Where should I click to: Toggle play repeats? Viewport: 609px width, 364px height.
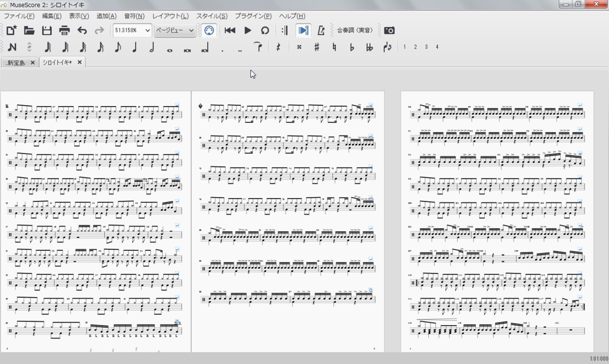tap(285, 30)
